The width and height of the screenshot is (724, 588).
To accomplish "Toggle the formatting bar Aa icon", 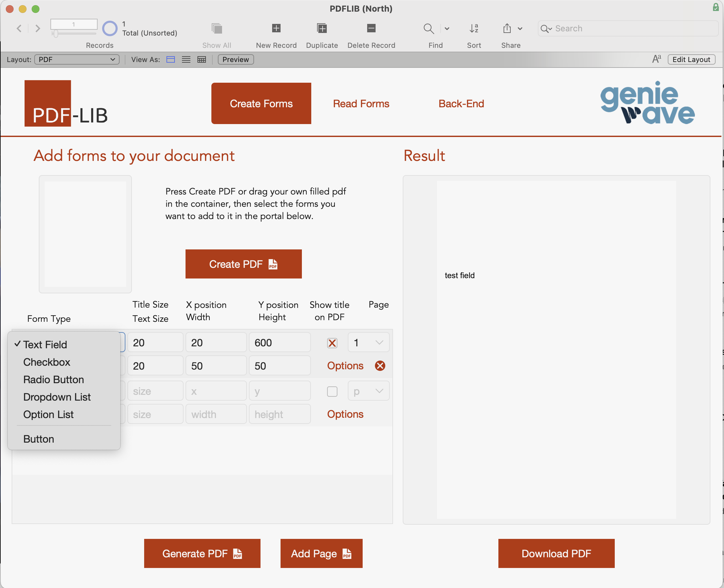I will (x=656, y=59).
